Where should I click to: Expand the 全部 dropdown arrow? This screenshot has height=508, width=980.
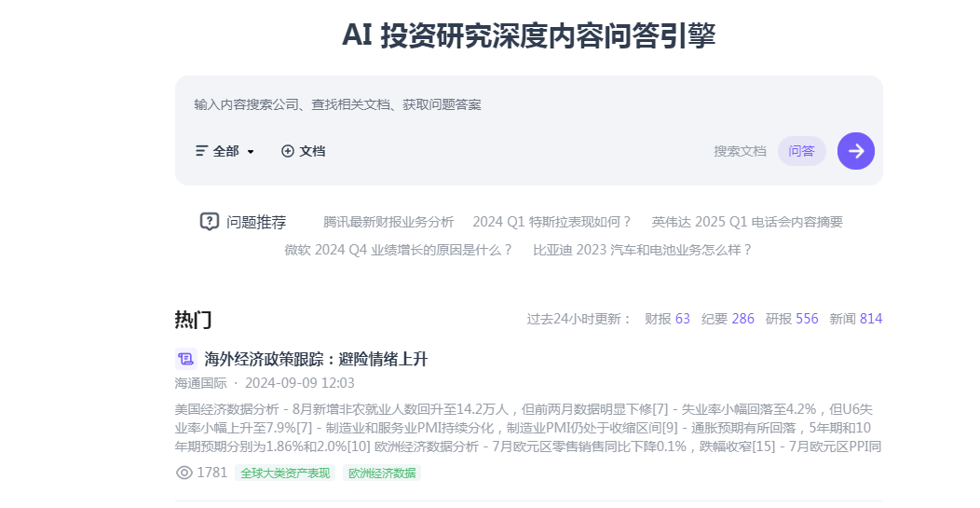point(251,152)
